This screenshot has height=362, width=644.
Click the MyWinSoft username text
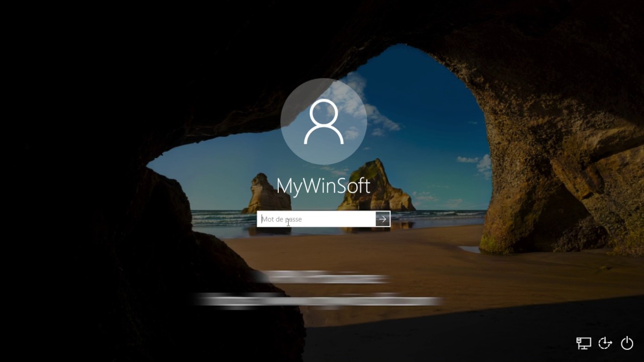pos(324,186)
